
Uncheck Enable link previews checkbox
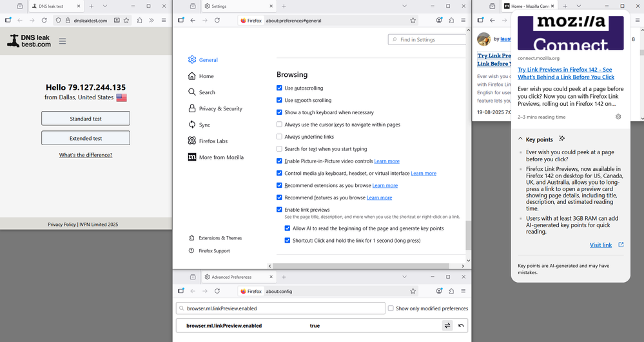pyautogui.click(x=279, y=210)
